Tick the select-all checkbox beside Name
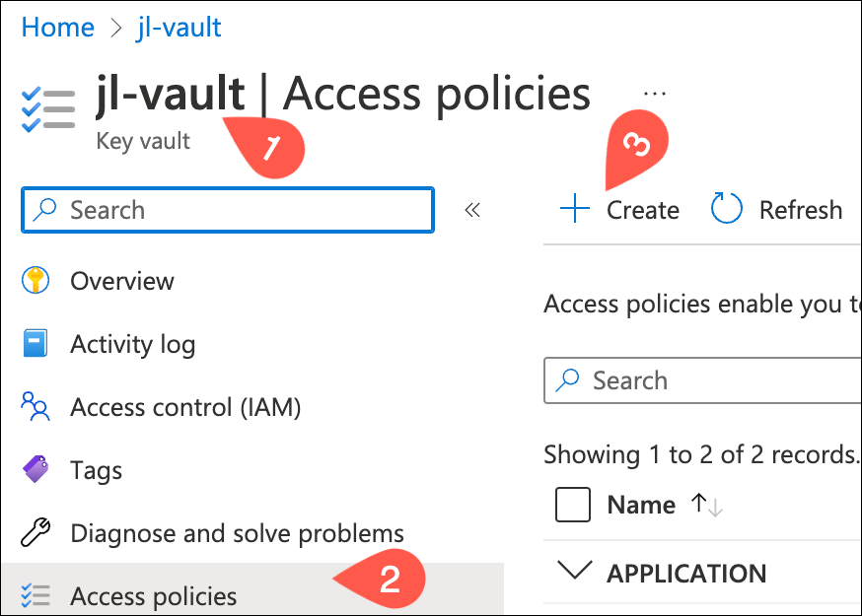 coord(573,505)
